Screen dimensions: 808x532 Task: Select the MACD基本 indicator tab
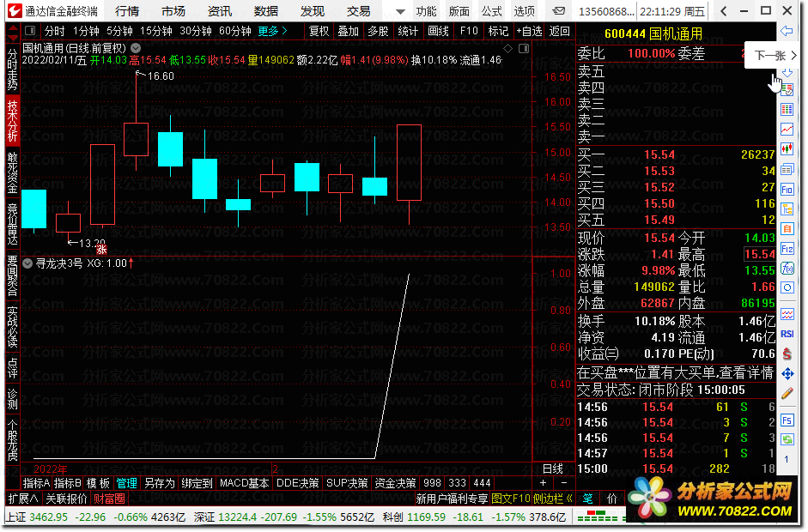[244, 483]
